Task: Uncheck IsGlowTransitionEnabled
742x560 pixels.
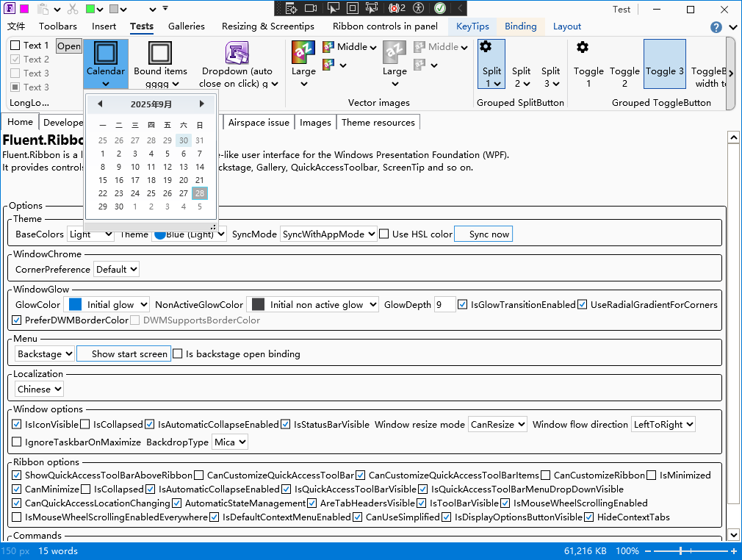Action: (462, 305)
